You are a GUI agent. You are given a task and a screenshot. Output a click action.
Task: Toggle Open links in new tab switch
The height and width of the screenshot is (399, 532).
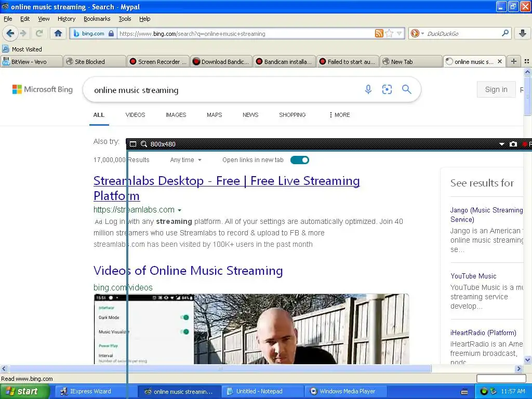300,160
